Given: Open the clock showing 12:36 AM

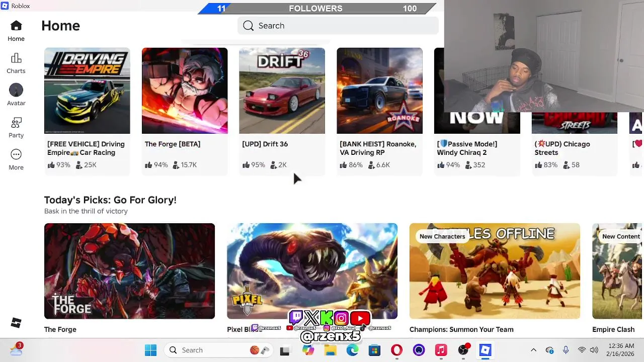Looking at the screenshot, I should coord(621,350).
